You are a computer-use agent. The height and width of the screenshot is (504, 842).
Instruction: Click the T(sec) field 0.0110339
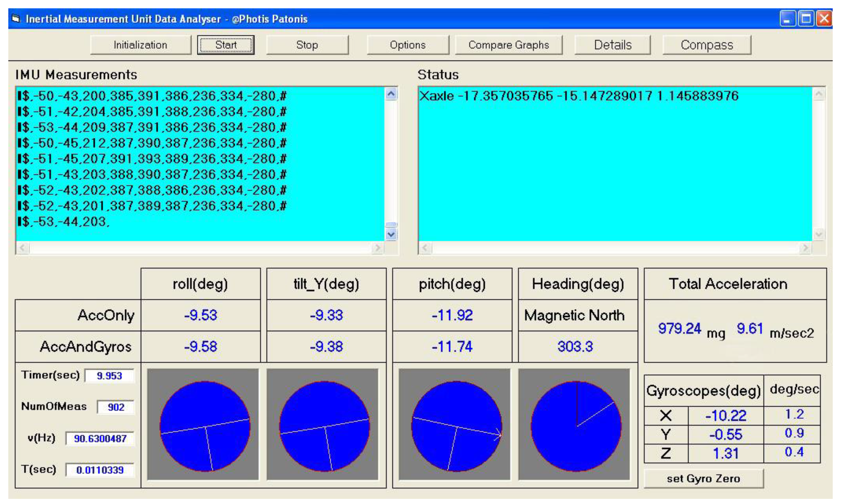(x=100, y=470)
